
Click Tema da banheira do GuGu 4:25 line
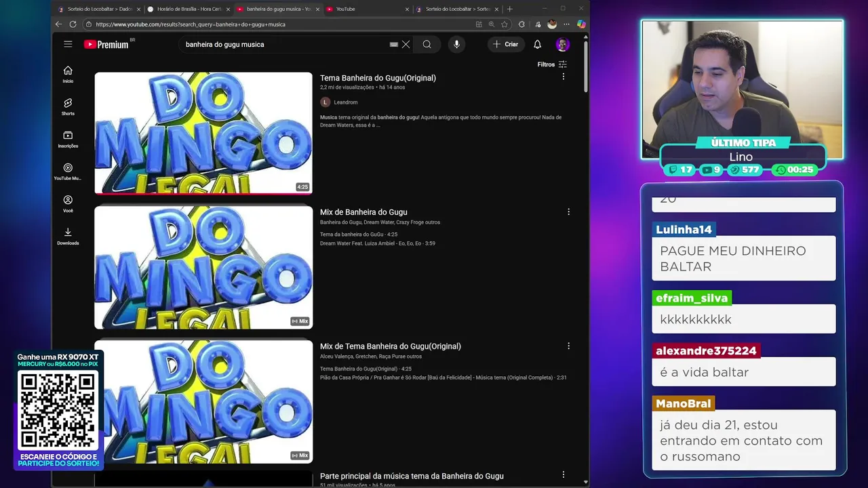pos(359,235)
